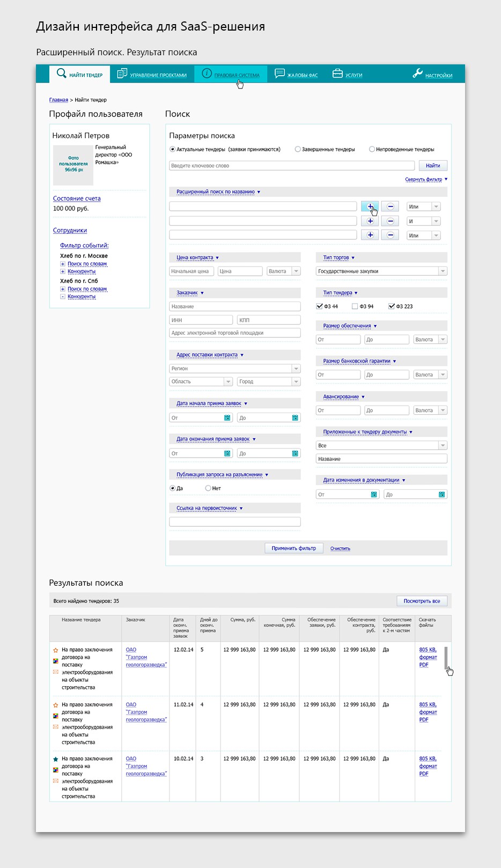Screen dimensions: 501x868
Task: Uncheck the 'ФЗ 223' checkbox
Action: point(392,306)
